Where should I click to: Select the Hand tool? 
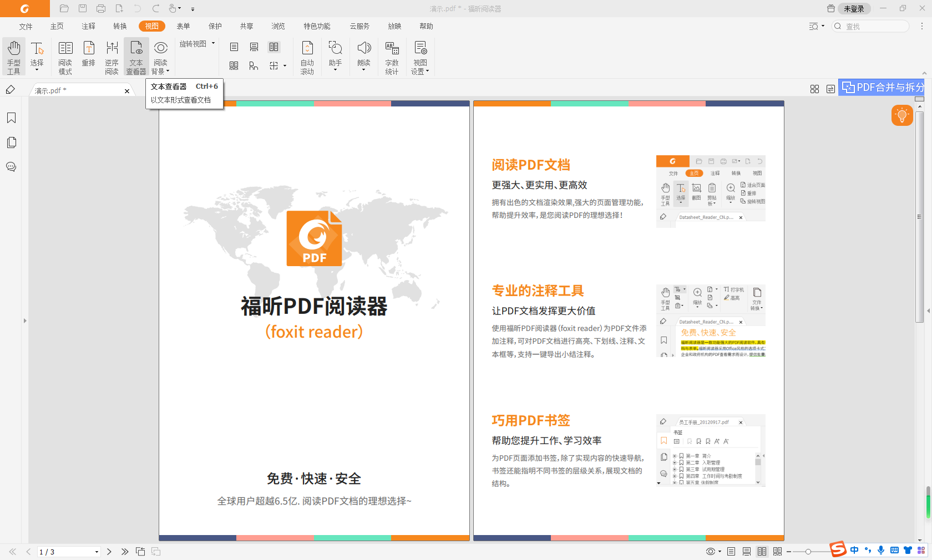coord(13,55)
